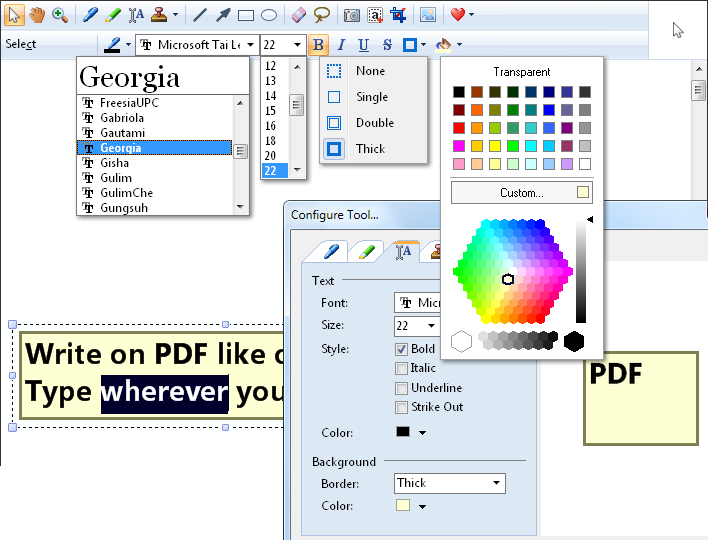Select the Stamp tool icon
708x540 pixels.
tap(159, 15)
